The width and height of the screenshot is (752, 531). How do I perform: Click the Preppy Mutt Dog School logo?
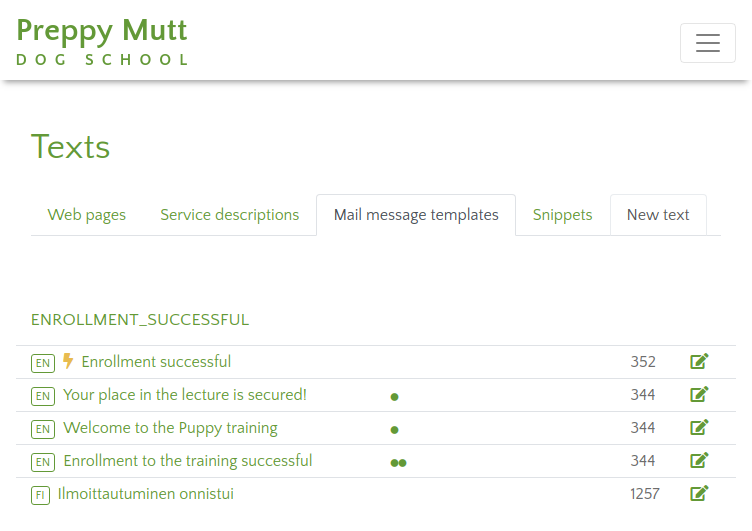click(102, 42)
